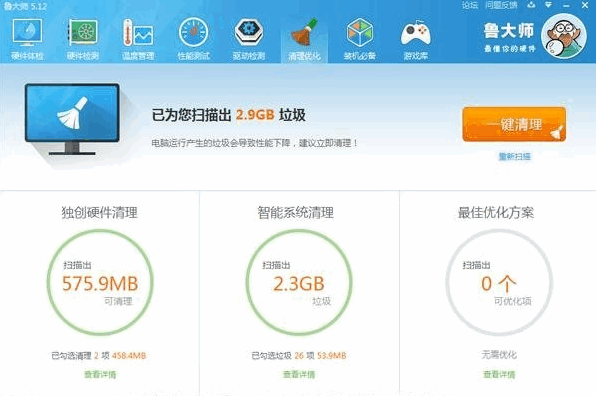
Task: Select 清理优化 broom cleanup tab
Action: [304, 40]
